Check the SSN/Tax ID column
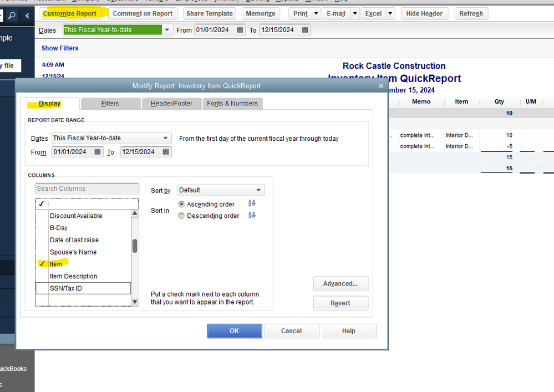 pyautogui.click(x=42, y=288)
